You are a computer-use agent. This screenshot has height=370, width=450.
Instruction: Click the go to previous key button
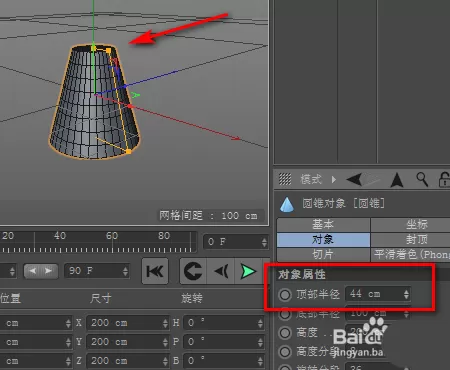pyautogui.click(x=193, y=271)
